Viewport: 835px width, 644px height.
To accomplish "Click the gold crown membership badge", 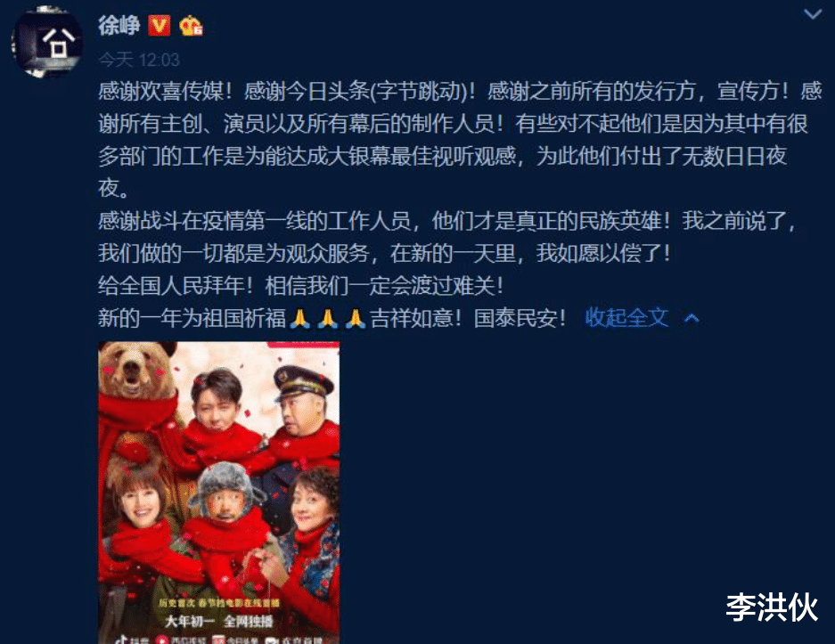I will 191,26.
